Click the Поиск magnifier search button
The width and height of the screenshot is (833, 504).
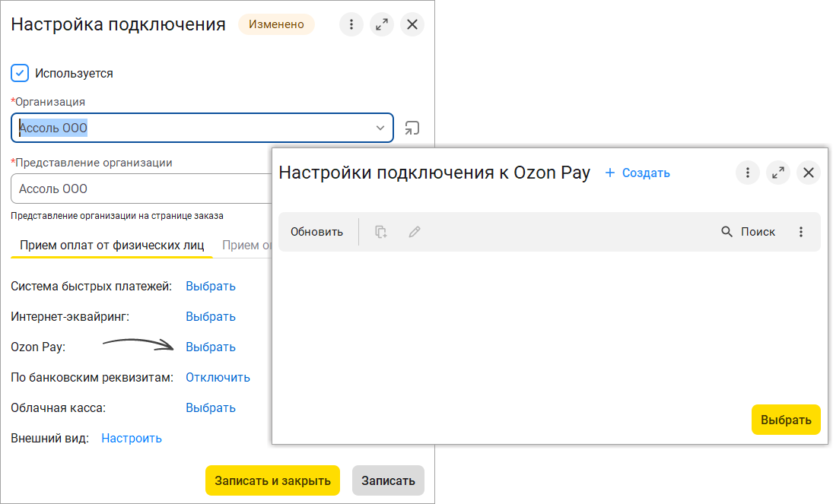point(748,232)
